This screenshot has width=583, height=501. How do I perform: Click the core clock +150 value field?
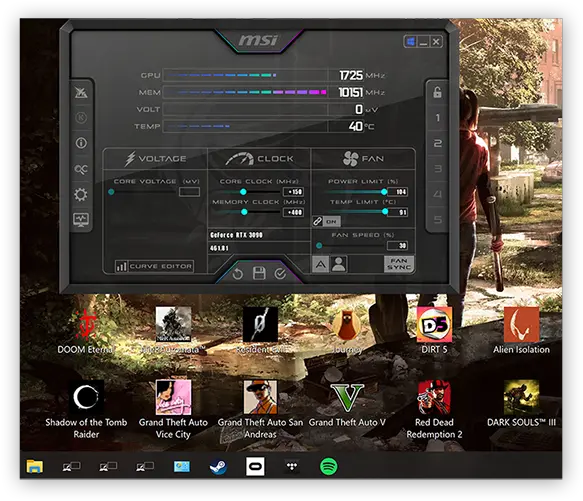(x=293, y=192)
